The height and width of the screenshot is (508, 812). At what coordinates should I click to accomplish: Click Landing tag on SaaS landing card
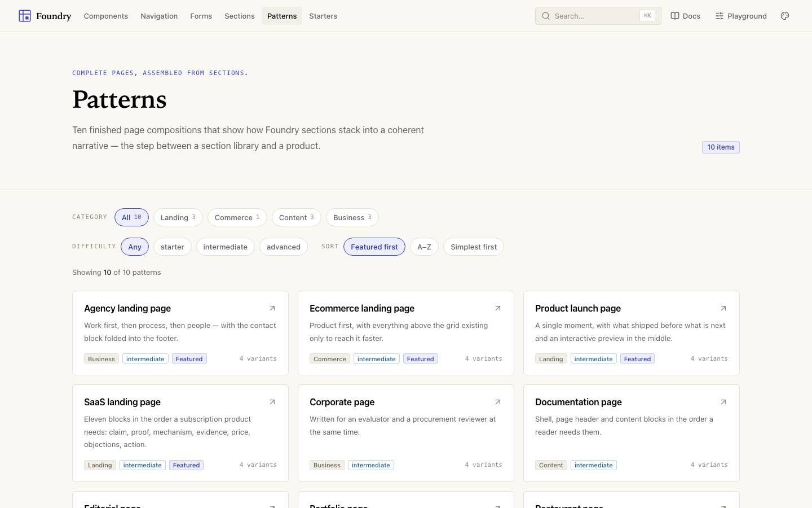pyautogui.click(x=100, y=465)
